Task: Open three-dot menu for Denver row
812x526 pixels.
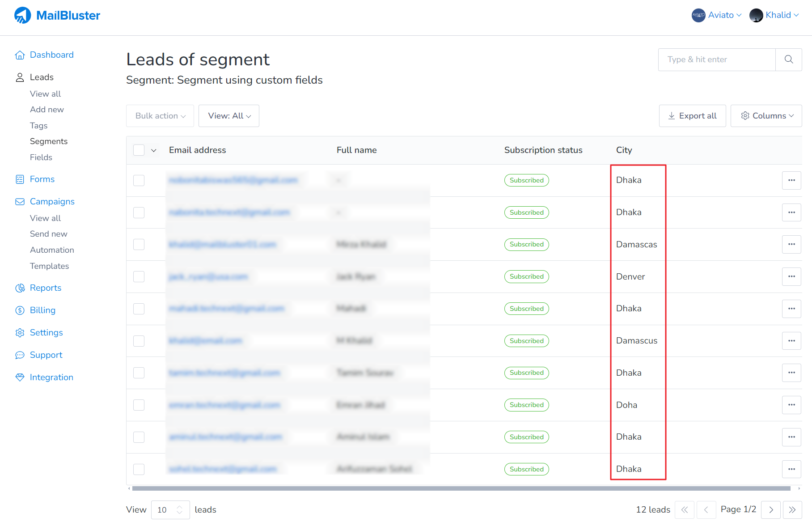Action: click(791, 276)
